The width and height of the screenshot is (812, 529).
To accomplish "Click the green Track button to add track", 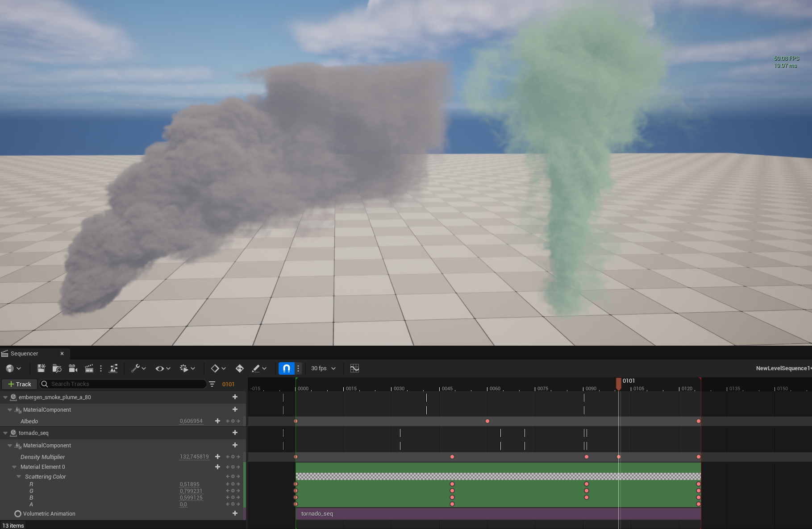I will click(19, 384).
